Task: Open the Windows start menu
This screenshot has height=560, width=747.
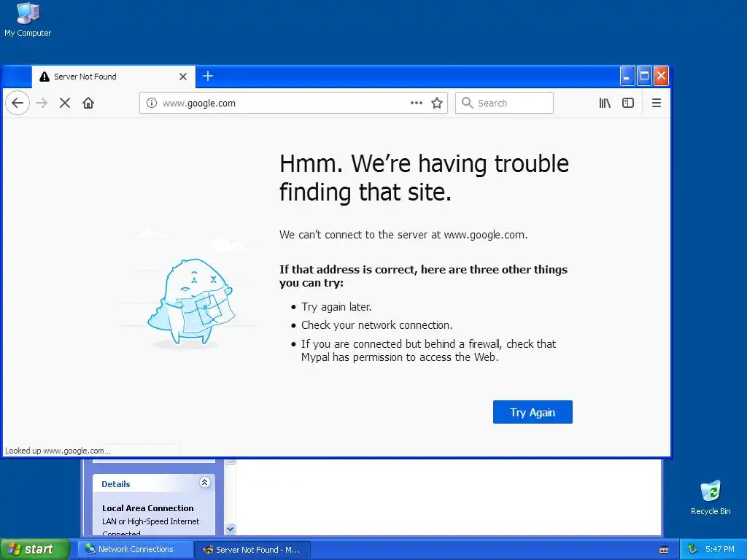Action: (x=35, y=549)
